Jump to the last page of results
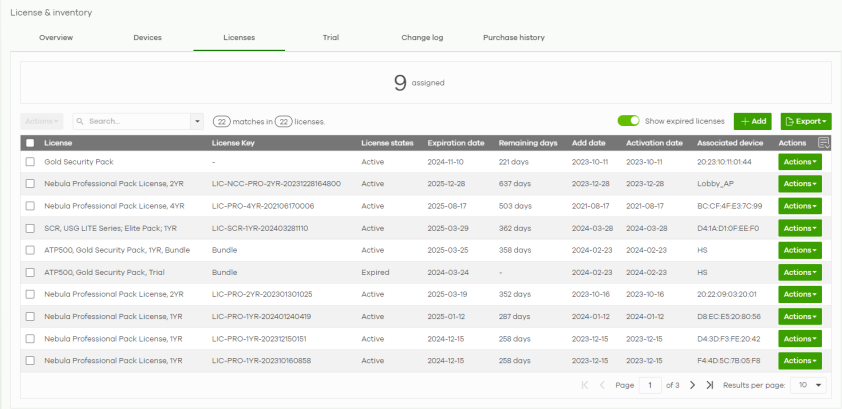 click(709, 385)
